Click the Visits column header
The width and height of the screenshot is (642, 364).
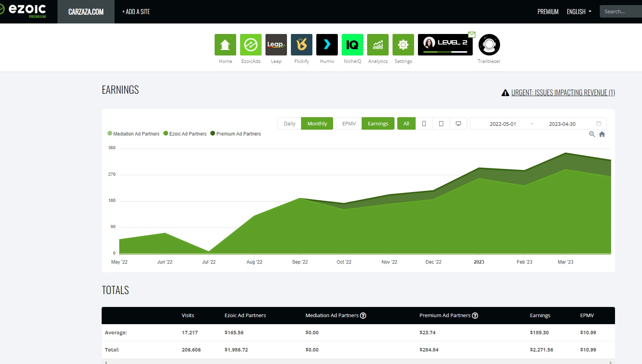pos(188,315)
